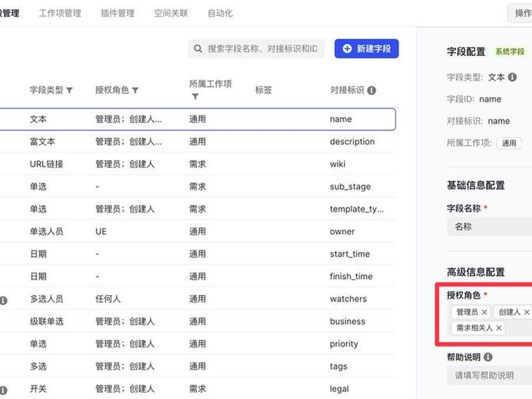Click the 开关 field type cell
Screen dimensions: 532x399
38,389
